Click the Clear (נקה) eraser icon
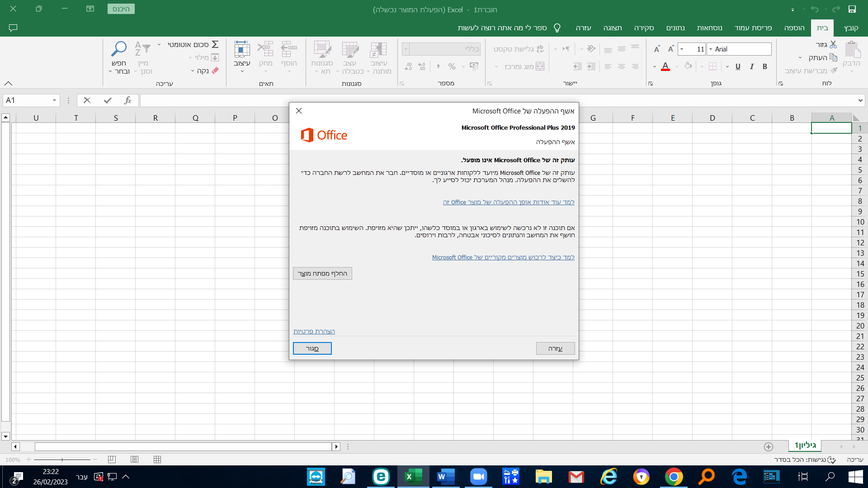This screenshot has width=868, height=488. coord(215,70)
